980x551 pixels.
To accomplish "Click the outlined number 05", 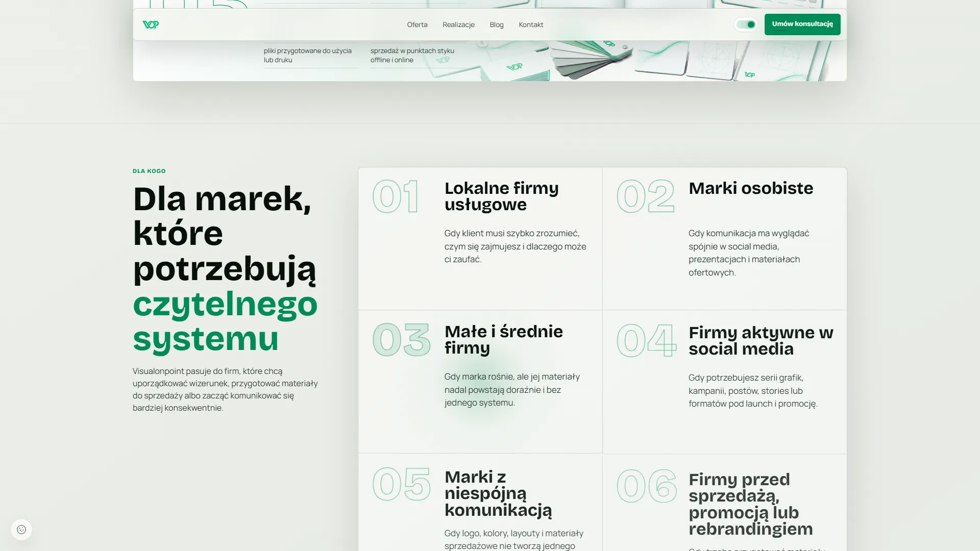I will click(x=402, y=484).
